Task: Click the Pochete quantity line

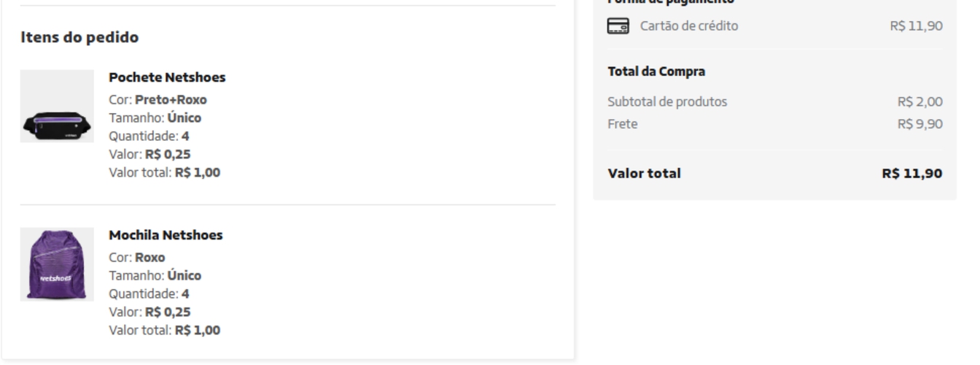Action: tap(149, 137)
